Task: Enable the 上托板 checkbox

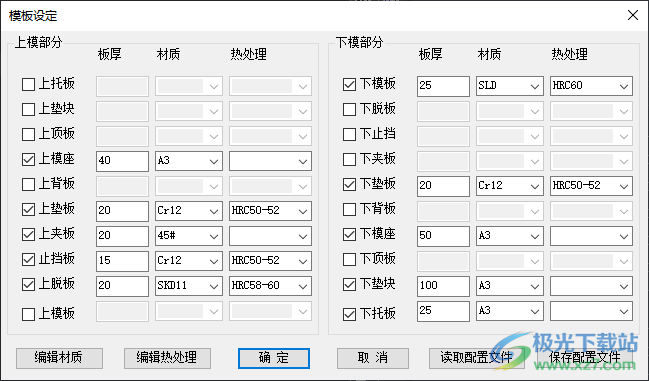Action: coord(28,84)
